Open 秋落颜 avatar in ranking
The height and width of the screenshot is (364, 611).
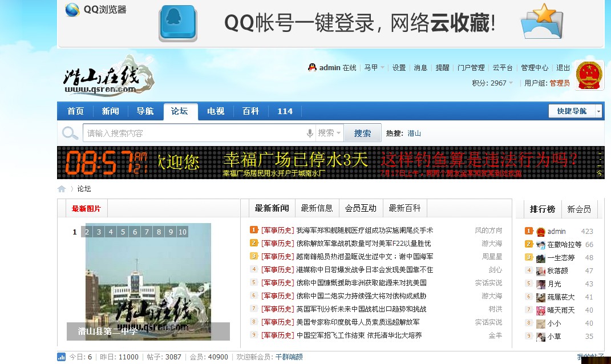coord(540,271)
